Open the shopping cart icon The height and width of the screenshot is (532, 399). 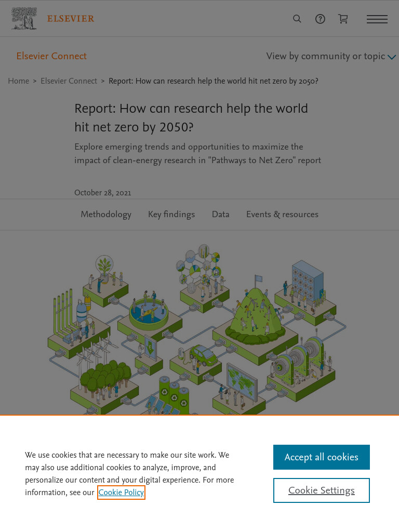click(343, 19)
